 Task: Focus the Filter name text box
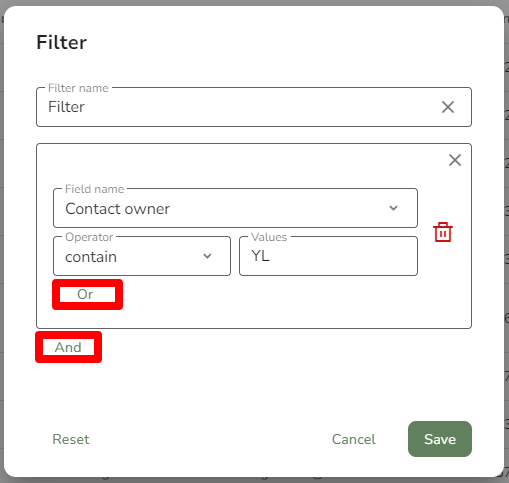tap(254, 107)
